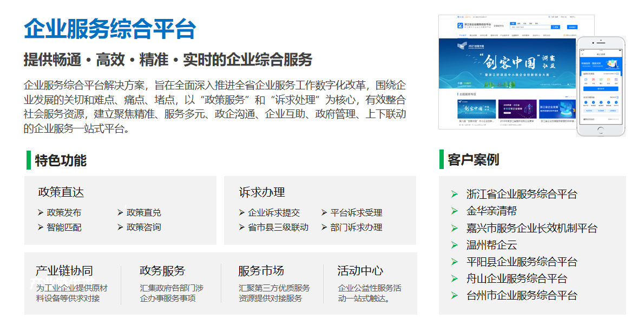Click the magnifier search icon in the preview header
Screen dimensions: 644x331
(x=555, y=27)
